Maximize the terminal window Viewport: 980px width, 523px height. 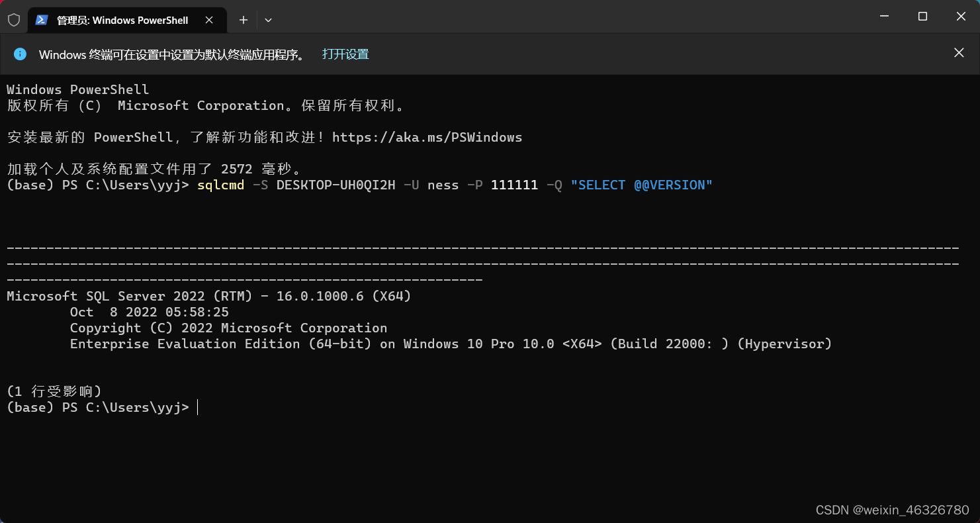[x=922, y=17]
